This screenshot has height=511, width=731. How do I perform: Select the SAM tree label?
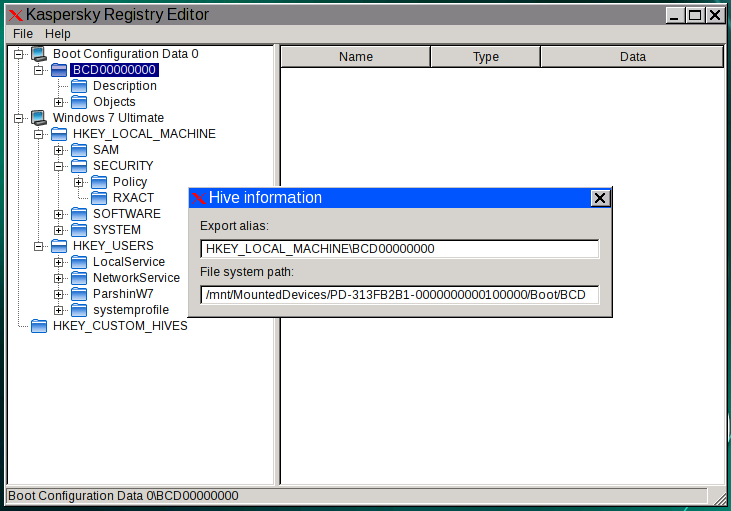click(x=106, y=150)
